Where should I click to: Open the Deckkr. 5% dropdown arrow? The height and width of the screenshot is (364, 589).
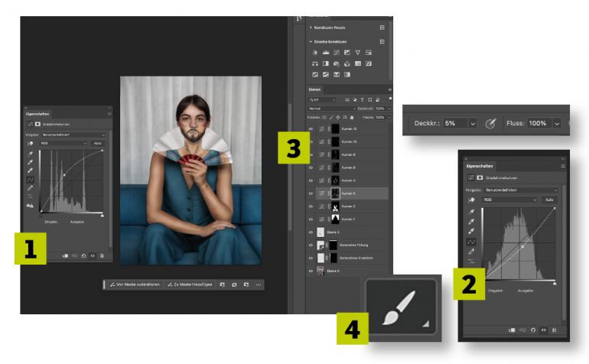click(x=473, y=123)
